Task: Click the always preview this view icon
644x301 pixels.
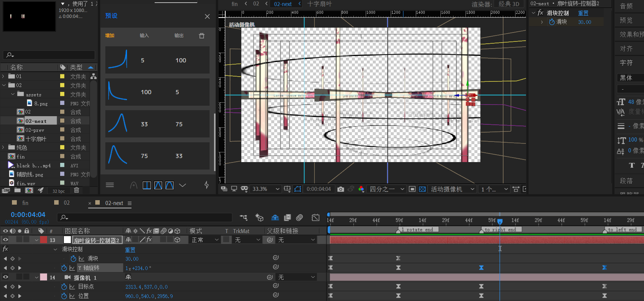Action: [224, 189]
